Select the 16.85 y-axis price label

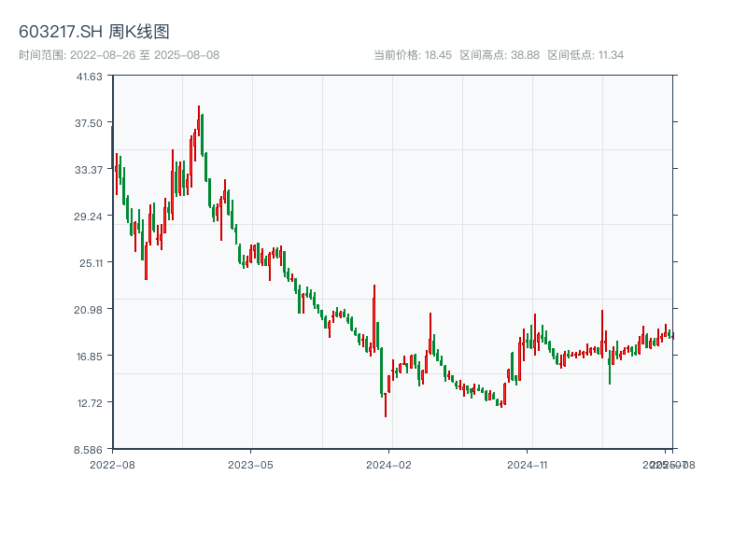pos(90,357)
